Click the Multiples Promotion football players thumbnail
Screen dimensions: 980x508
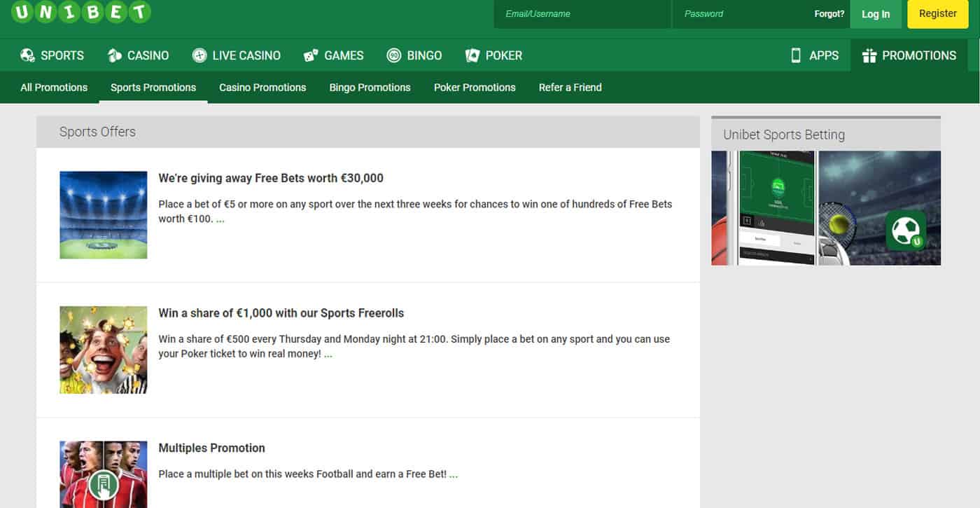pos(104,474)
